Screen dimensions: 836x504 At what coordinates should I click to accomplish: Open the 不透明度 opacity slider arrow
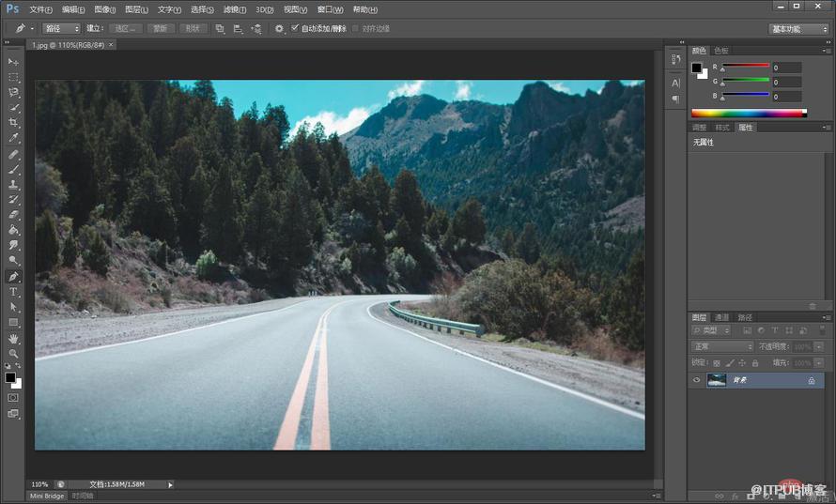click(x=819, y=347)
